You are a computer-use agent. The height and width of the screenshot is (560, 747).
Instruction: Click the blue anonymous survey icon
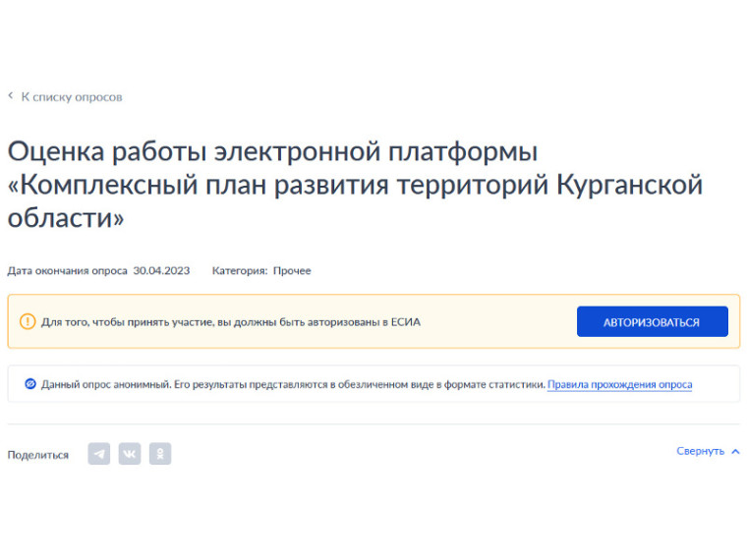tap(30, 384)
